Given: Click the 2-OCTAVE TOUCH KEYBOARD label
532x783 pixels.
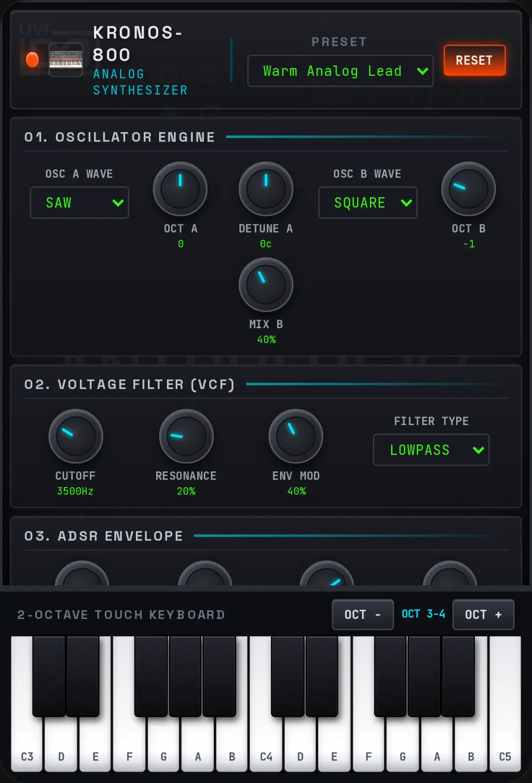Looking at the screenshot, I should [x=121, y=615].
